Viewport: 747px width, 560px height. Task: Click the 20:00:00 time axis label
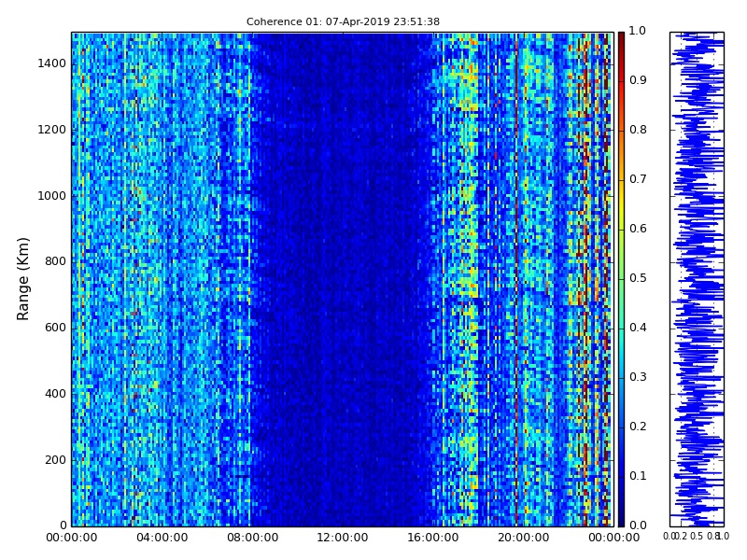click(x=524, y=538)
